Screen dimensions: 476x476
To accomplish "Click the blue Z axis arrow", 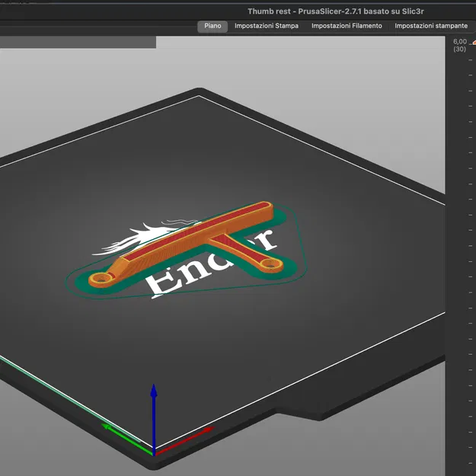I will click(154, 419).
